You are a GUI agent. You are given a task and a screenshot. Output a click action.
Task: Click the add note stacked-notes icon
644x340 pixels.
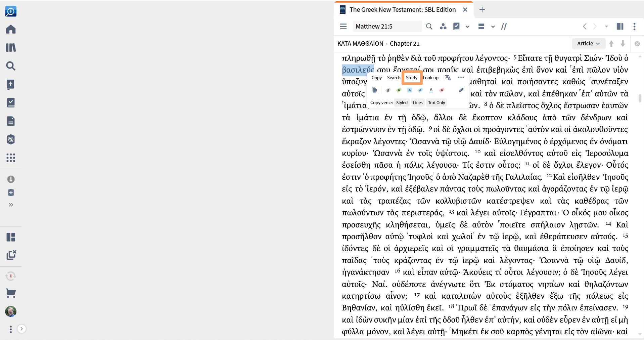374,90
